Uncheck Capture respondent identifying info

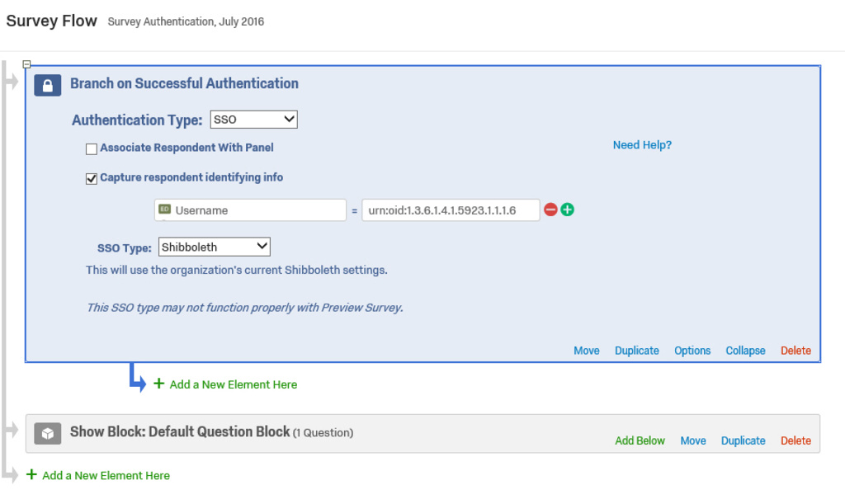92,178
